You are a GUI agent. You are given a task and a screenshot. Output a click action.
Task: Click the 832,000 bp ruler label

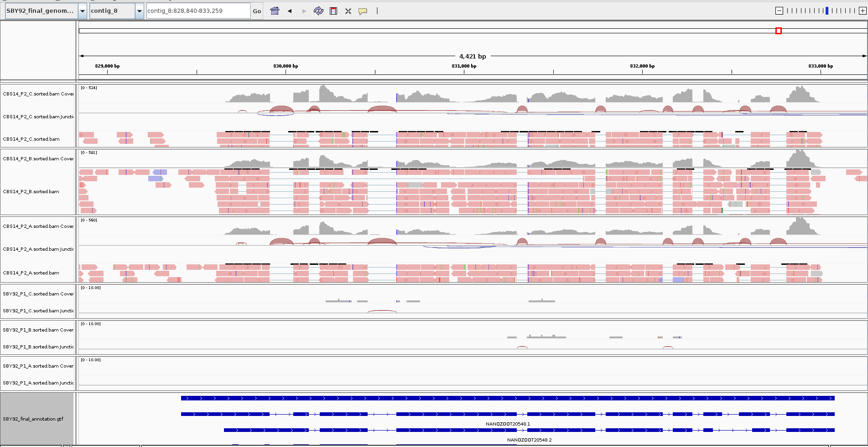tap(642, 66)
